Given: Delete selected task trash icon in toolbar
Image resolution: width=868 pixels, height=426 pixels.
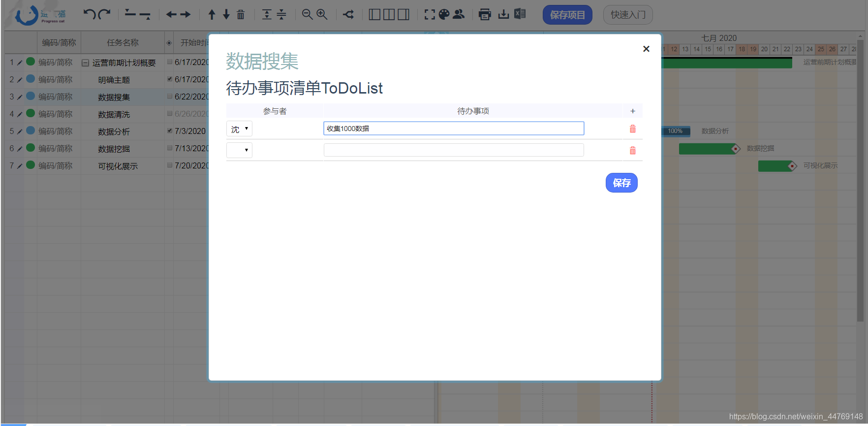Looking at the screenshot, I should click(x=241, y=14).
